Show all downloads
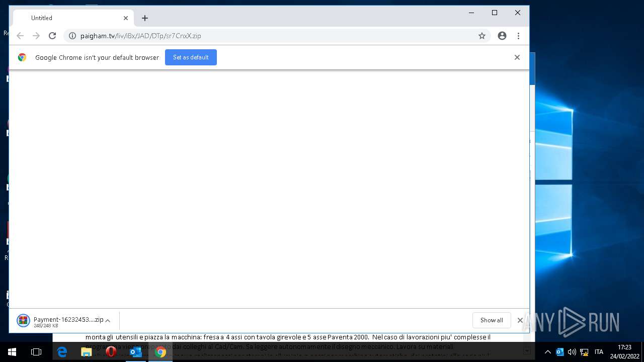The image size is (644, 362). click(x=492, y=320)
